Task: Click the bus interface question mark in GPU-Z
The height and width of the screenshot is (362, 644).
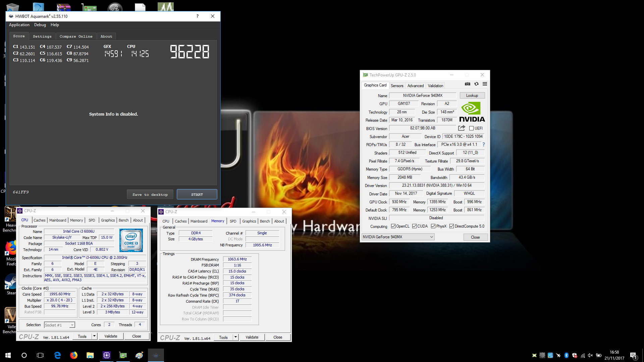Action: coord(483,144)
